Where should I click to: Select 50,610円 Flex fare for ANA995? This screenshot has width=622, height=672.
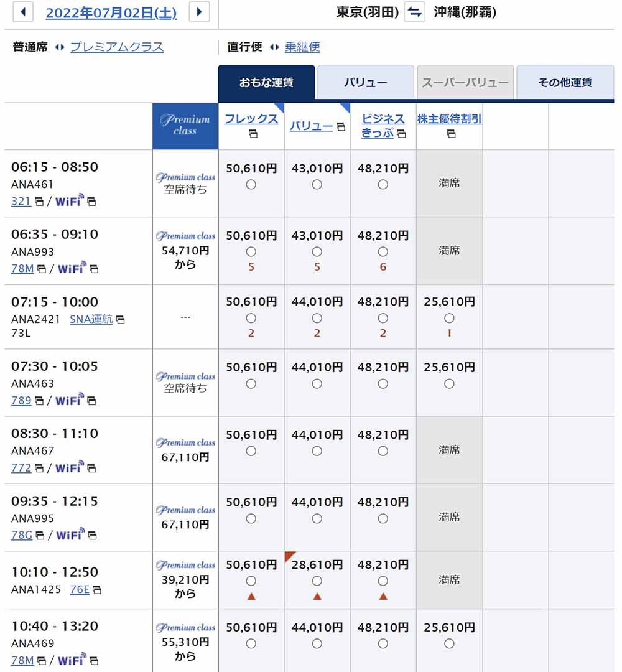pyautogui.click(x=251, y=519)
